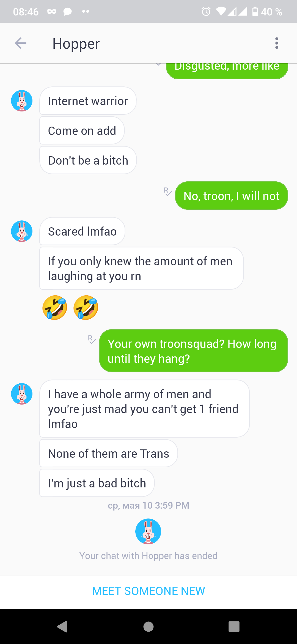Tap the 'Hopper' chat title
The height and width of the screenshot is (644, 297).
pos(76,44)
